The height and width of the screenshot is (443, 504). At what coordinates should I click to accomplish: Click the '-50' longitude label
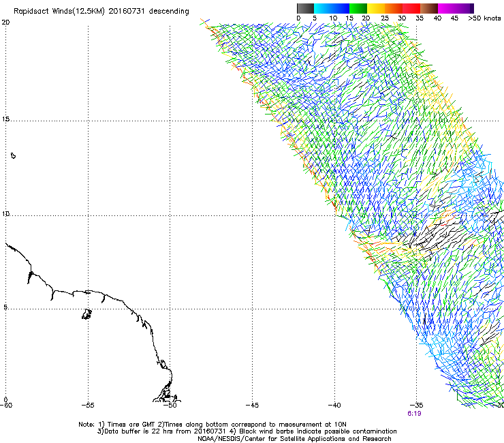(170, 405)
